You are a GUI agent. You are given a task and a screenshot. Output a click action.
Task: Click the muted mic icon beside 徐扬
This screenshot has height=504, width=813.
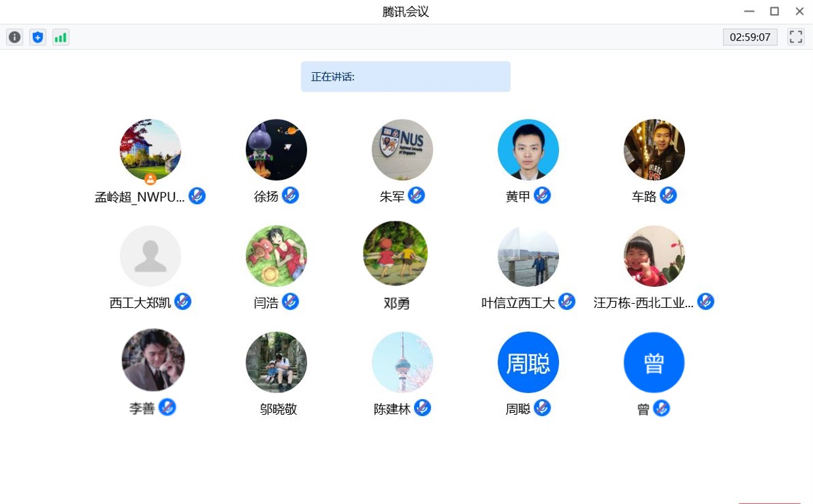pos(291,196)
